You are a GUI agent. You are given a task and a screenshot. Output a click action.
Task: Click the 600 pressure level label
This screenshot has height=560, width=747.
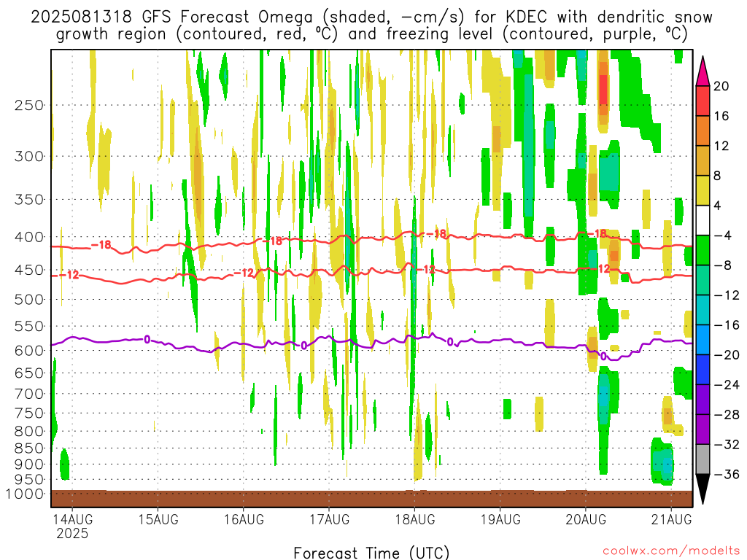[29, 351]
